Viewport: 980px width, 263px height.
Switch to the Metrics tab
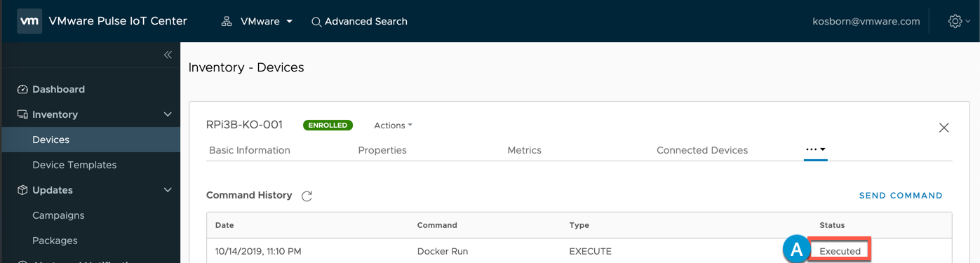click(x=524, y=150)
